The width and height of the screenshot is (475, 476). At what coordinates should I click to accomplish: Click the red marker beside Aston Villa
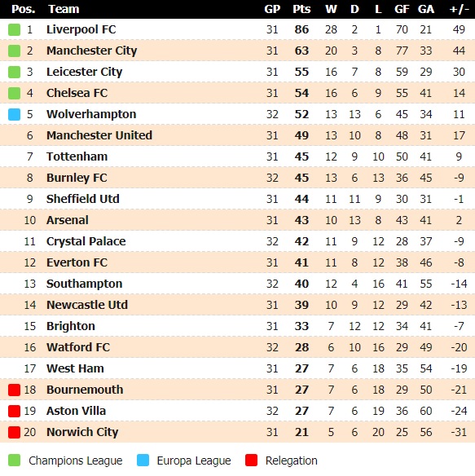pos(14,411)
